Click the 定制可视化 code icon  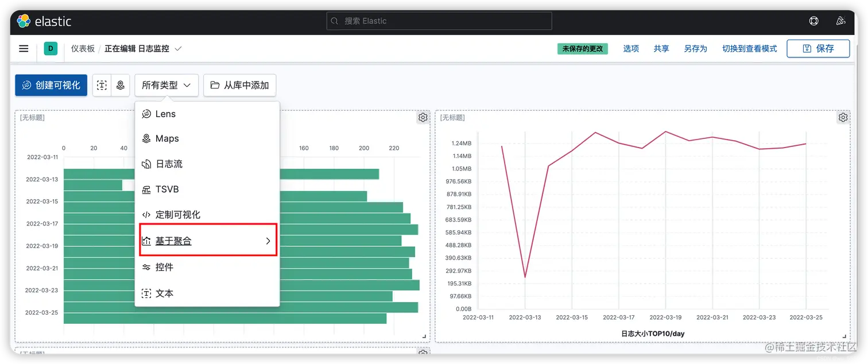pyautogui.click(x=146, y=215)
